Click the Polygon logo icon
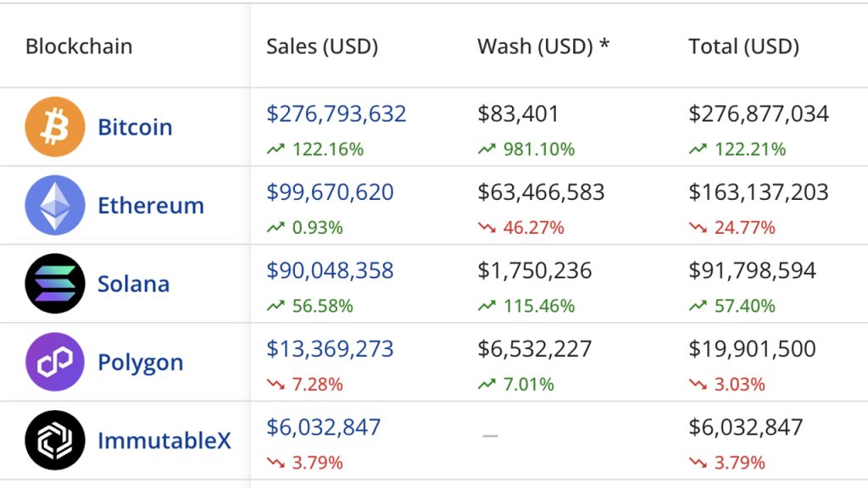 click(53, 362)
